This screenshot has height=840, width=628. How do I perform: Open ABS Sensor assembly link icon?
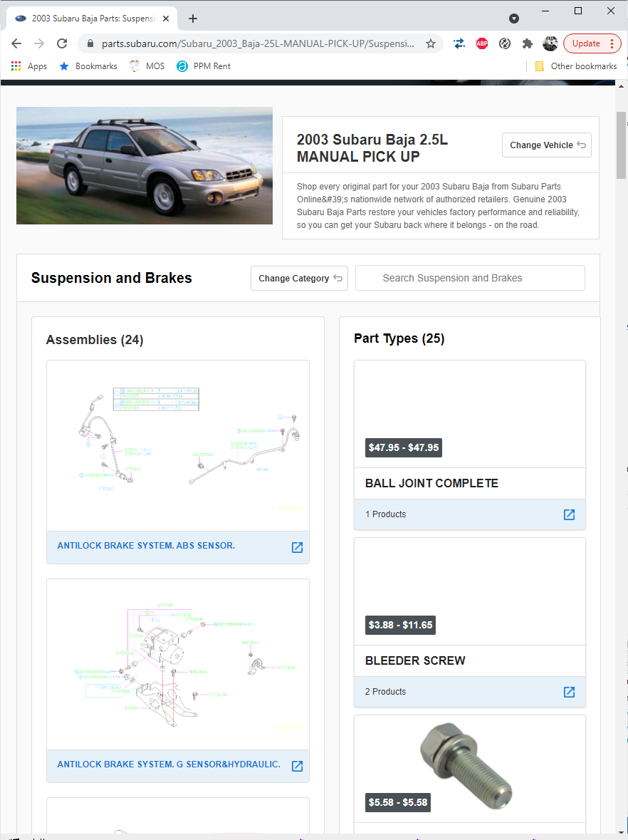click(x=297, y=547)
